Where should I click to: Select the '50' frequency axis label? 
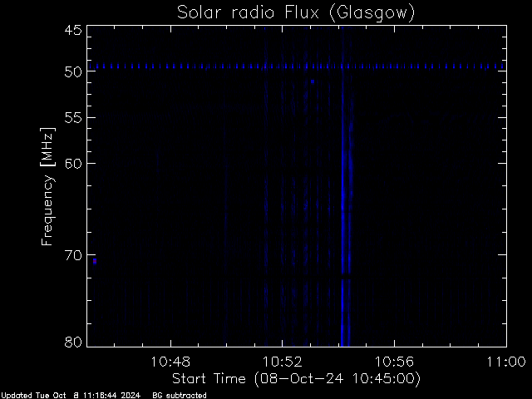coord(73,71)
